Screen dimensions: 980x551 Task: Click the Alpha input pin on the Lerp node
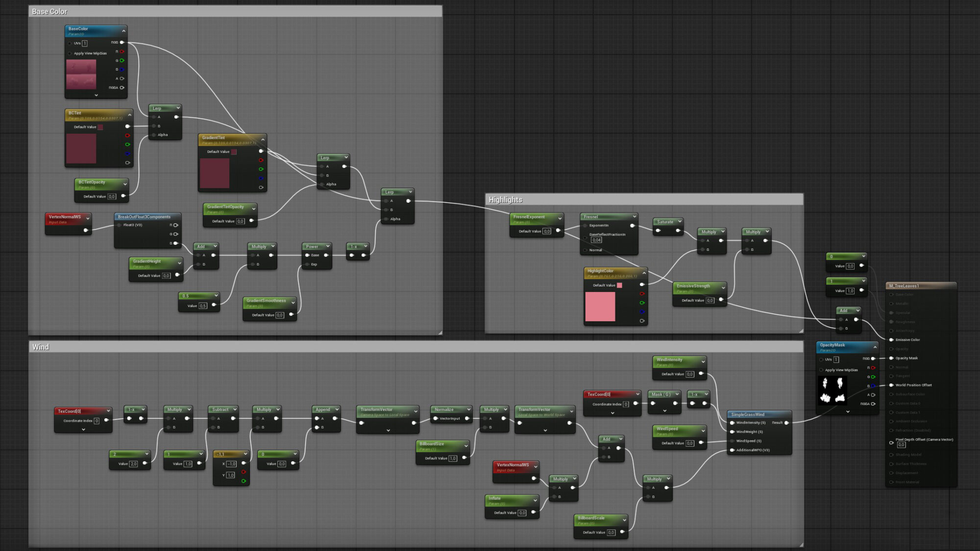154,135
